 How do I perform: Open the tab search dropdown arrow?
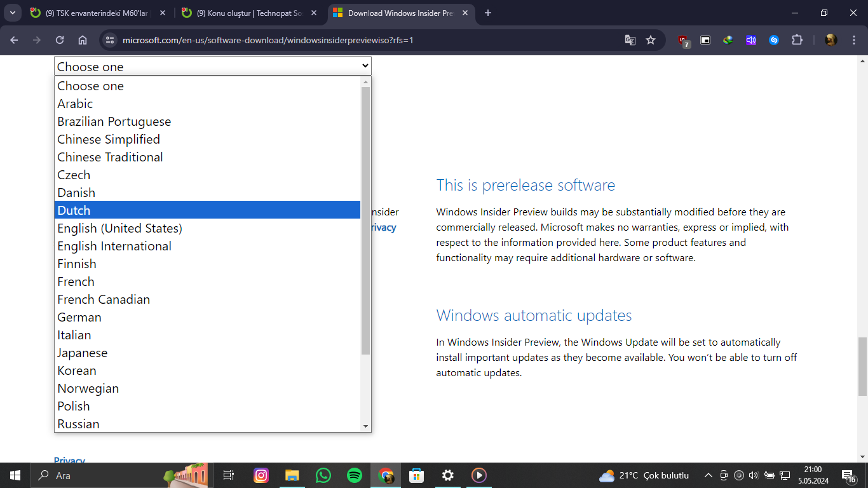[x=13, y=13]
